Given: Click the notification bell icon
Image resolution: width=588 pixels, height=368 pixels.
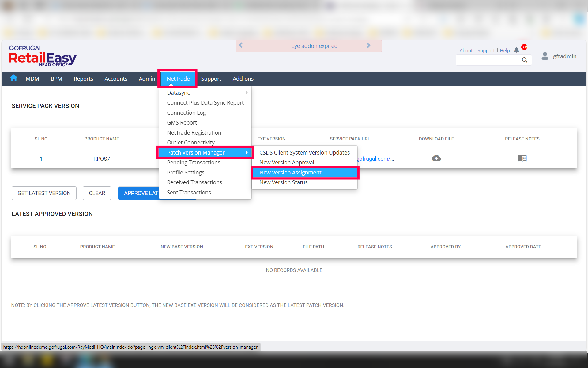Looking at the screenshot, I should click(517, 50).
